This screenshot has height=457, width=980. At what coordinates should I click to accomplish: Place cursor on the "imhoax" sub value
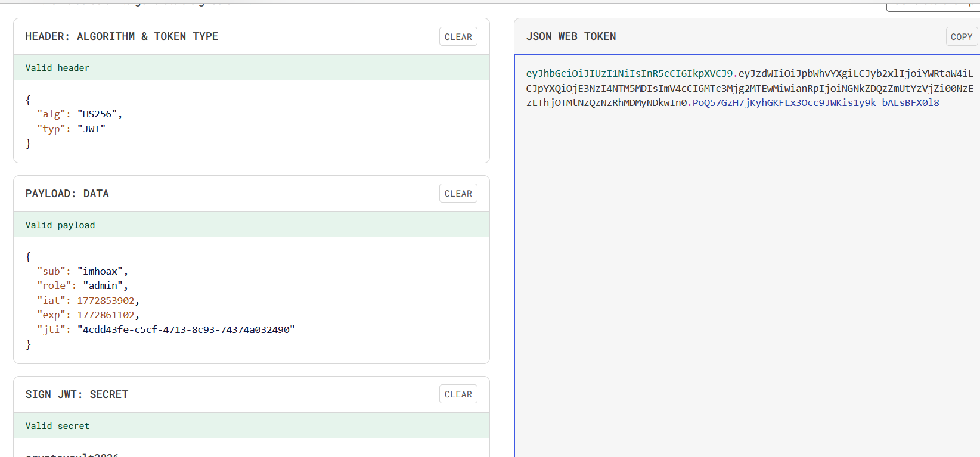[x=100, y=272]
